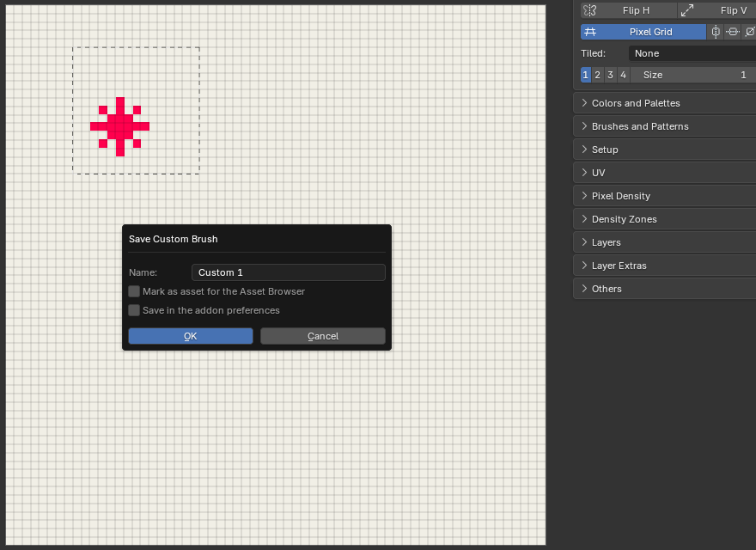The width and height of the screenshot is (756, 550).
Task: Click the Flip H button
Action: [x=628, y=10]
